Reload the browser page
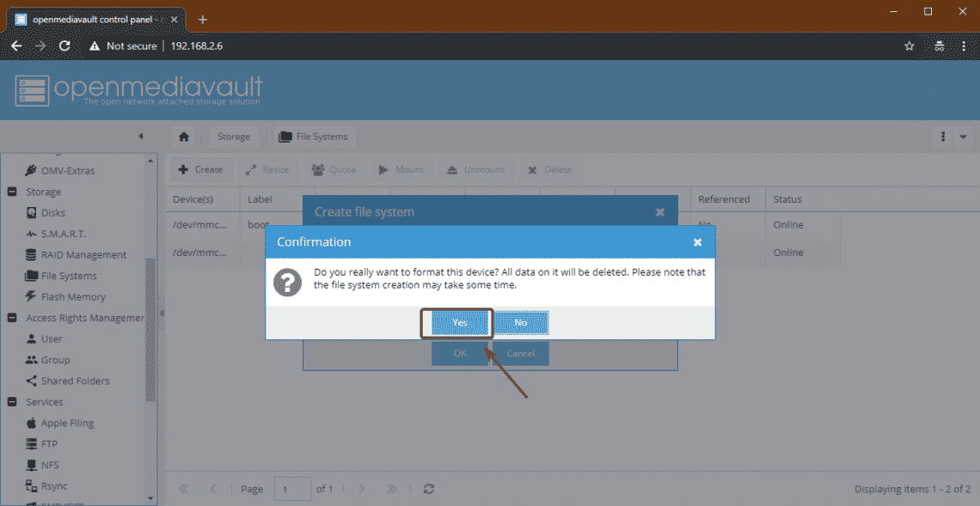This screenshot has width=980, height=506. 64,46
